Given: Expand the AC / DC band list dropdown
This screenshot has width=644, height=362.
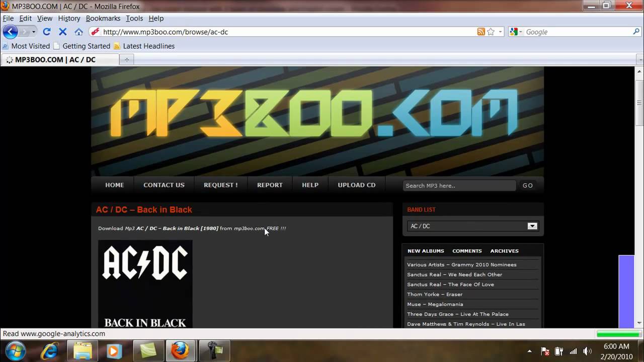Looking at the screenshot, I should coord(532,226).
